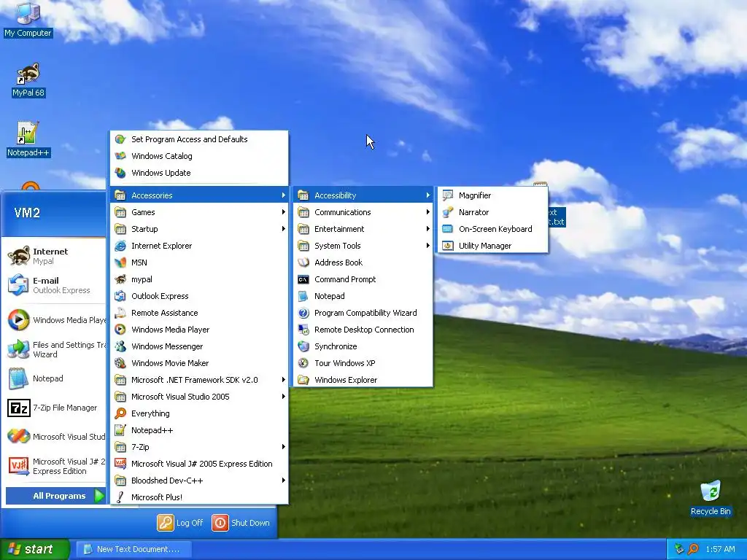Click the Windows Movie Maker icon
747x560 pixels.
(120, 363)
